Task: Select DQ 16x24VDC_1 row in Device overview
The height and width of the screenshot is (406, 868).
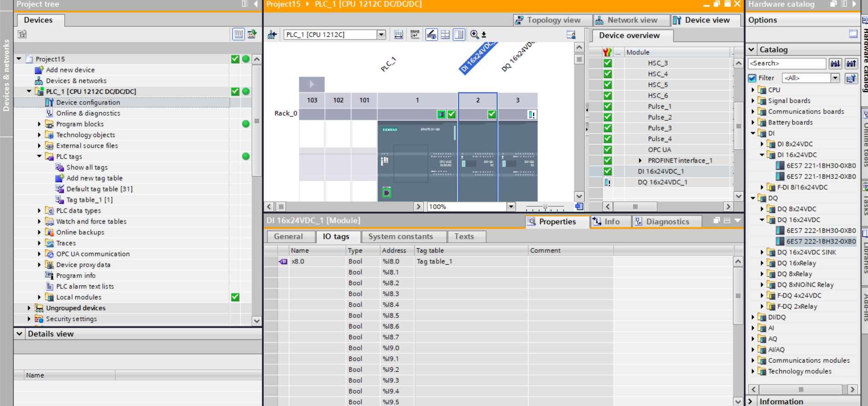Action: tap(662, 182)
